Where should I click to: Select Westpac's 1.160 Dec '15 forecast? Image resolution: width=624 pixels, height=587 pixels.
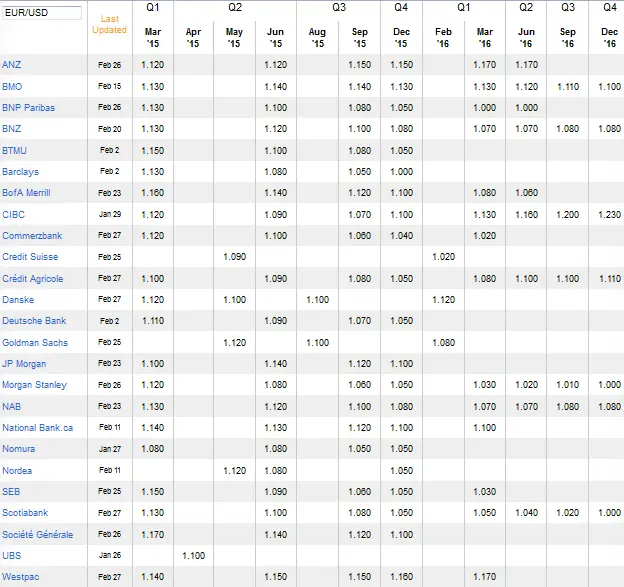click(x=402, y=577)
